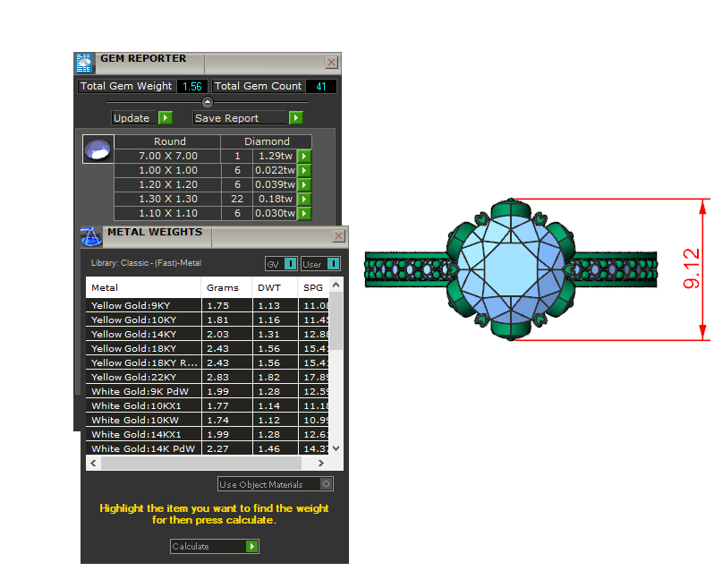The image size is (714, 588).
Task: Click the Update button label
Action: click(x=132, y=118)
